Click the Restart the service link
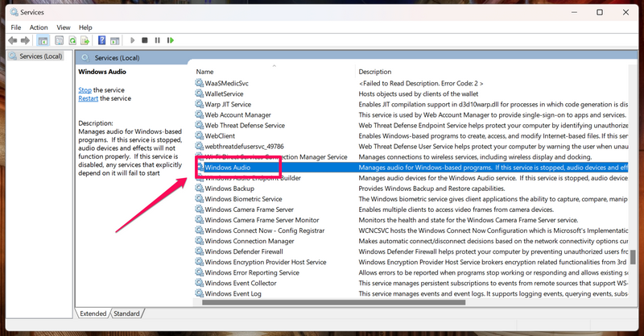This screenshot has height=336, width=644. coord(88,98)
